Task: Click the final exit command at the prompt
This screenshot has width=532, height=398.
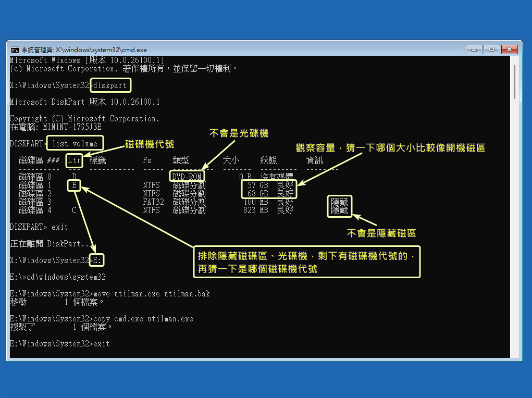Action: click(x=102, y=344)
